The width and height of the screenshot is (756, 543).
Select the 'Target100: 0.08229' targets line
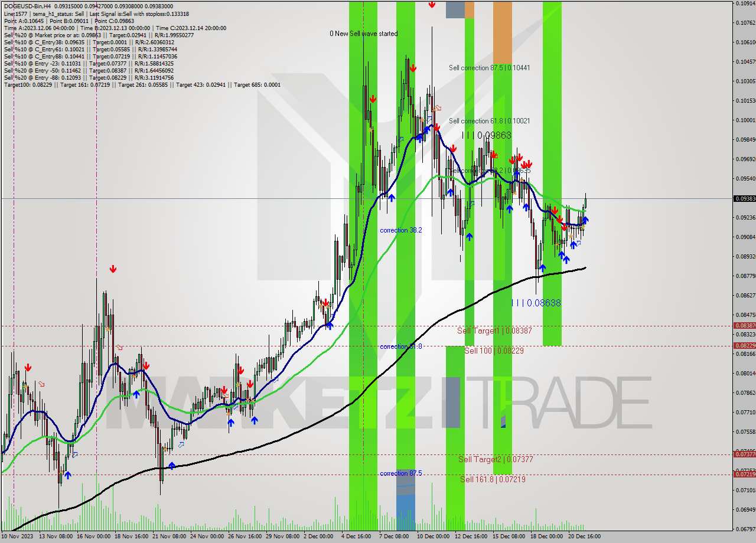tap(142, 84)
